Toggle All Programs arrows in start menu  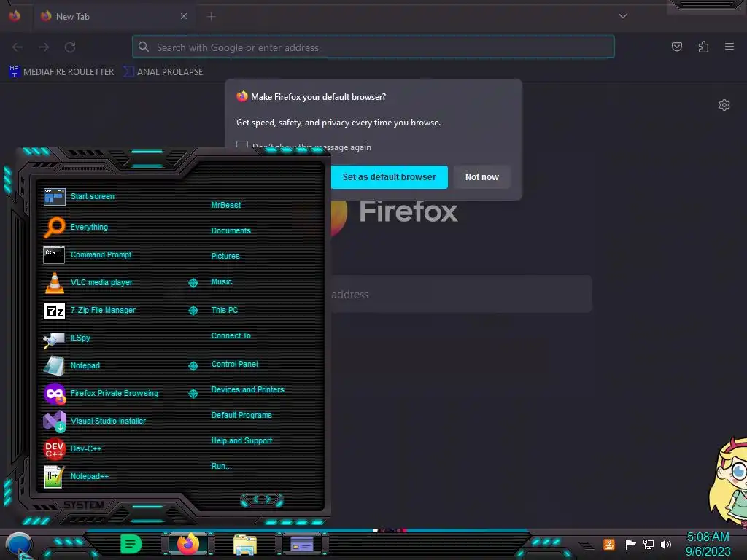tap(262, 499)
